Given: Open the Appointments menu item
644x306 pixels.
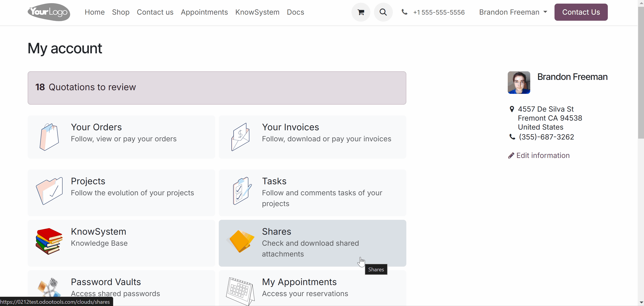Looking at the screenshot, I should pos(204,12).
